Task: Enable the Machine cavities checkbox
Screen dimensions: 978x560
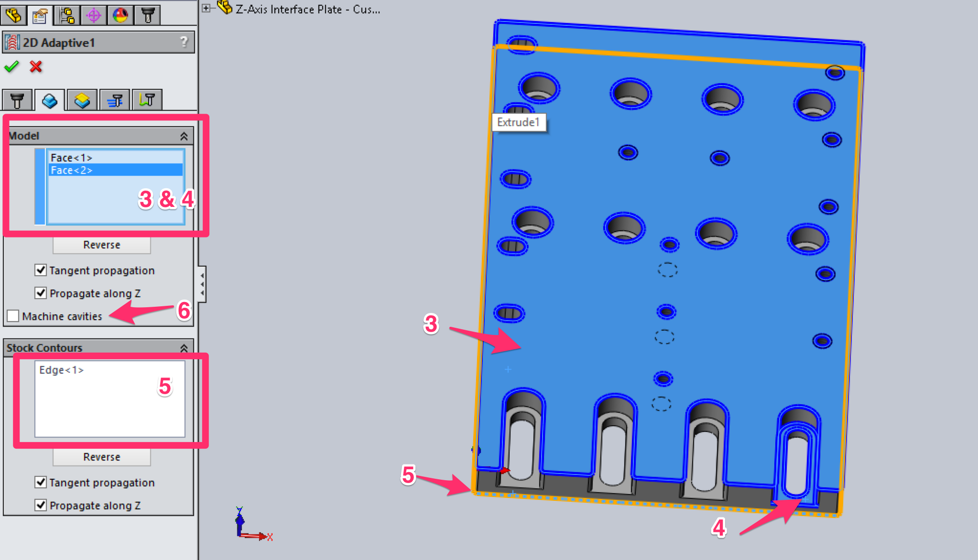Action: [13, 316]
